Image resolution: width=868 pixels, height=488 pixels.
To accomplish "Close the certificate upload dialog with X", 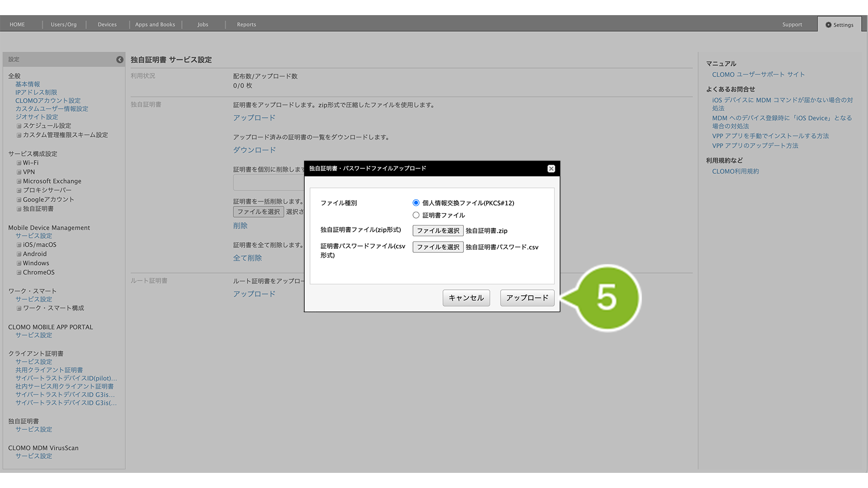I will 551,168.
